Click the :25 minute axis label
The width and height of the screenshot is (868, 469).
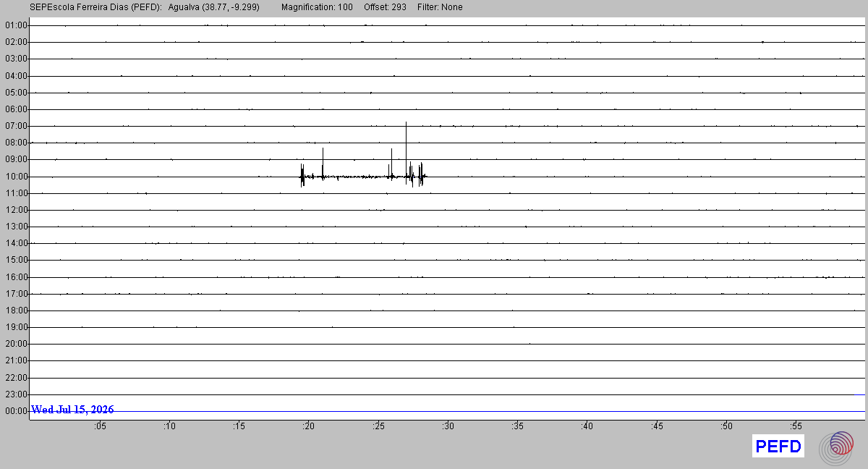click(x=378, y=426)
